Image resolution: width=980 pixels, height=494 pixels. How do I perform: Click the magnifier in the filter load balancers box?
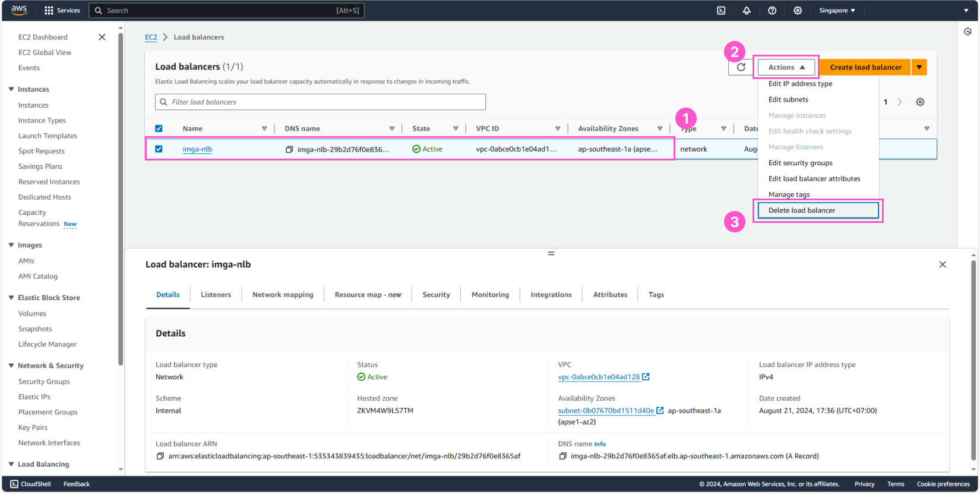pos(163,102)
